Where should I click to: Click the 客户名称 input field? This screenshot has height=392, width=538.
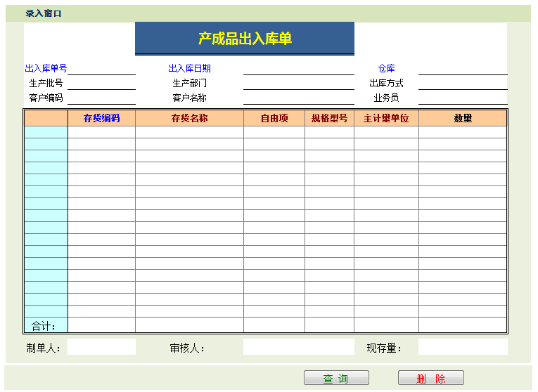(x=298, y=98)
